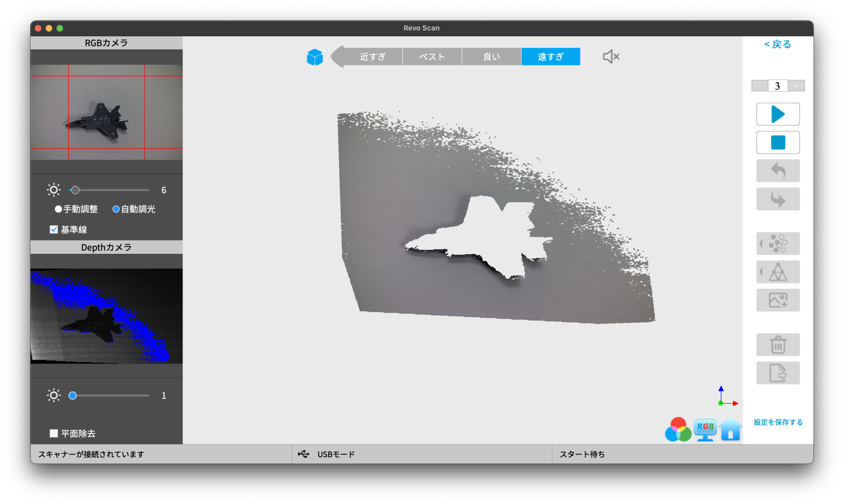Screen dimensions: 844x504
Task: Open the point cloud fusion icon
Action: coord(778,244)
